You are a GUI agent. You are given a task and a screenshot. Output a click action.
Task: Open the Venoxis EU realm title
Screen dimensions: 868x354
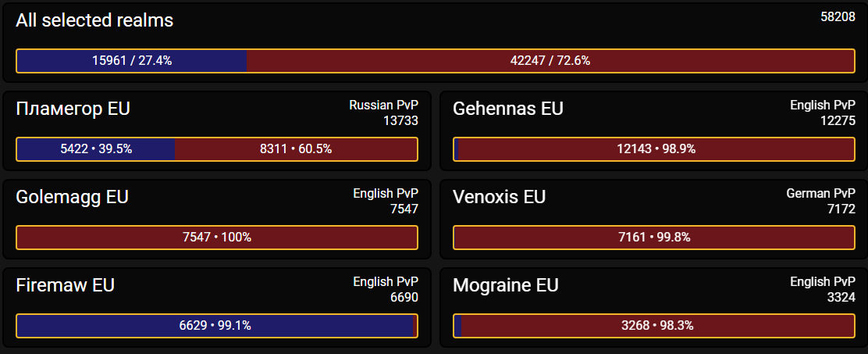tap(500, 197)
